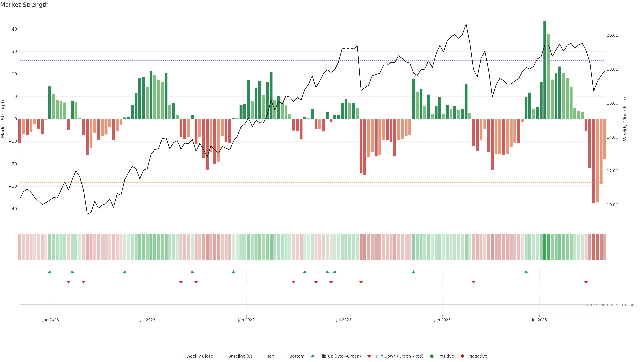Click the darkest green cell in the heatmap strip
Screen dimensions: 644x362
(x=545, y=247)
